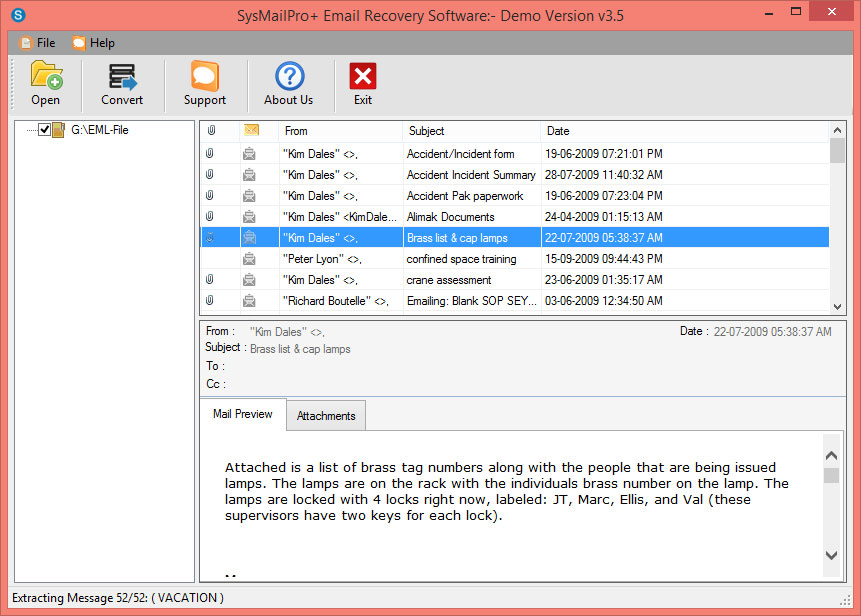Click the mail preview scroll down arrow

831,555
